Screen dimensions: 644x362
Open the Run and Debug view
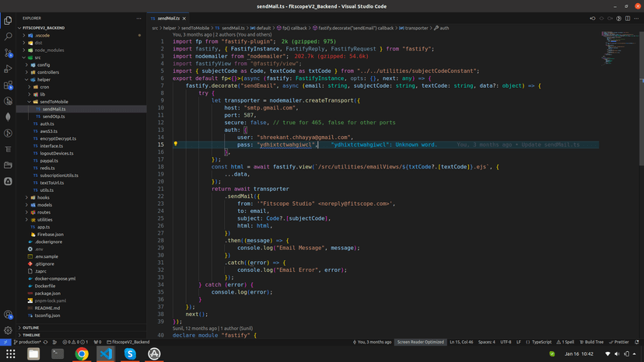(8, 69)
